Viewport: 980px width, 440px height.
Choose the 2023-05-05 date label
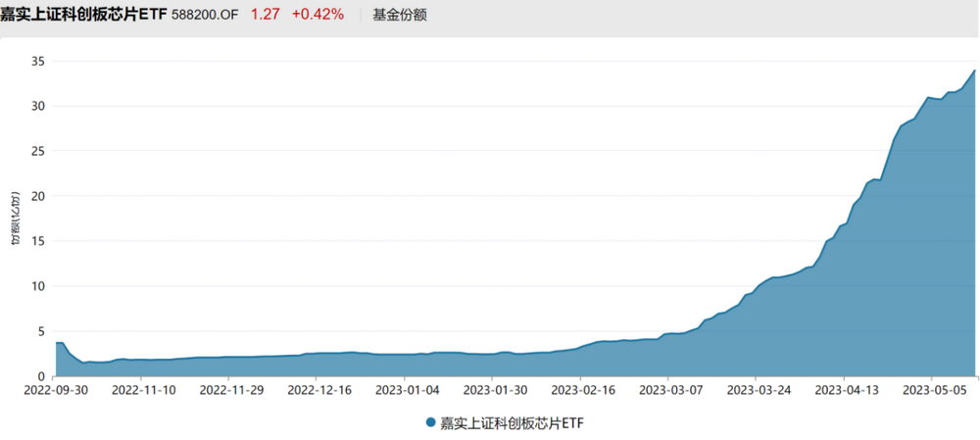[x=933, y=389]
